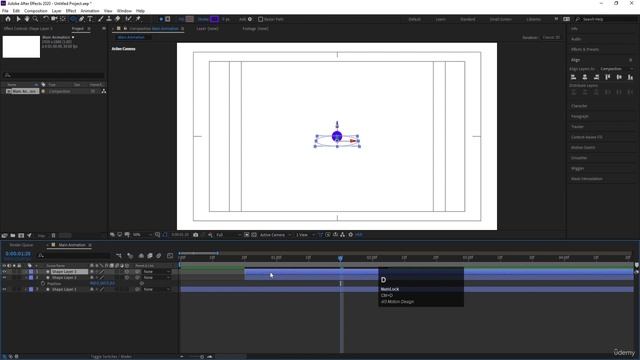The image size is (640, 360).
Task: Select the Rotation tool
Action: click(x=46, y=19)
